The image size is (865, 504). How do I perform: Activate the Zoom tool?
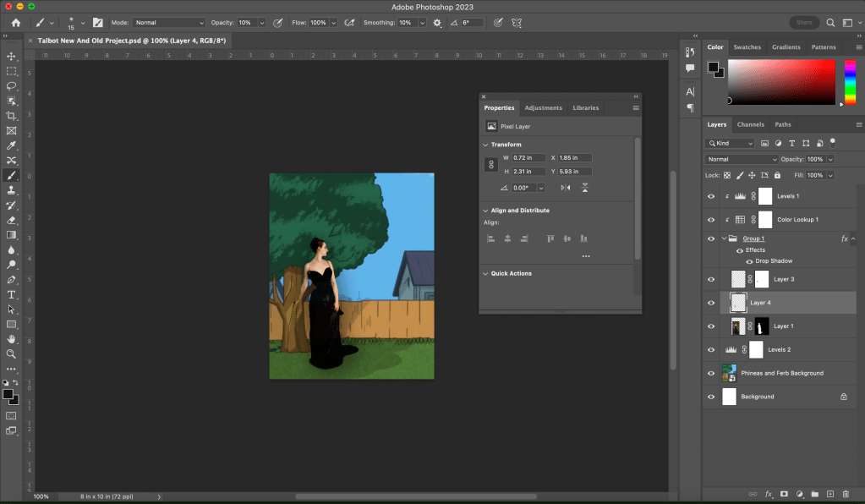(12, 354)
